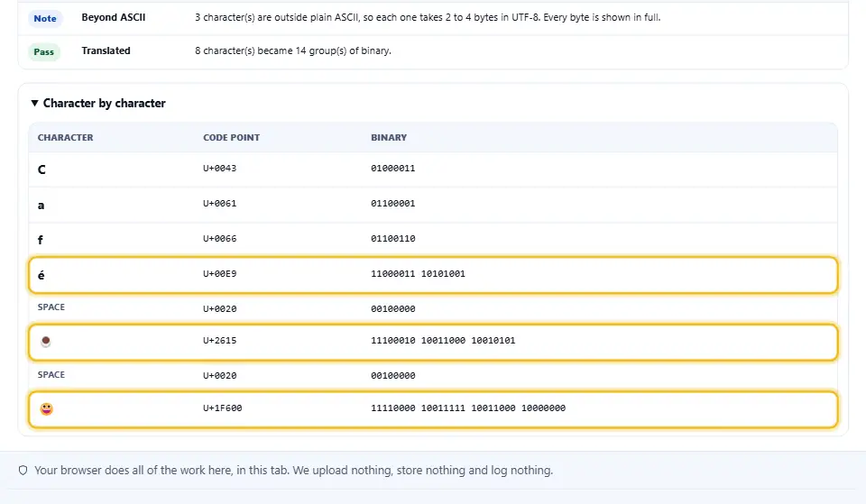866x504 pixels.
Task: Click the Note badge beside Beyond ASCII
Action: 45,18
